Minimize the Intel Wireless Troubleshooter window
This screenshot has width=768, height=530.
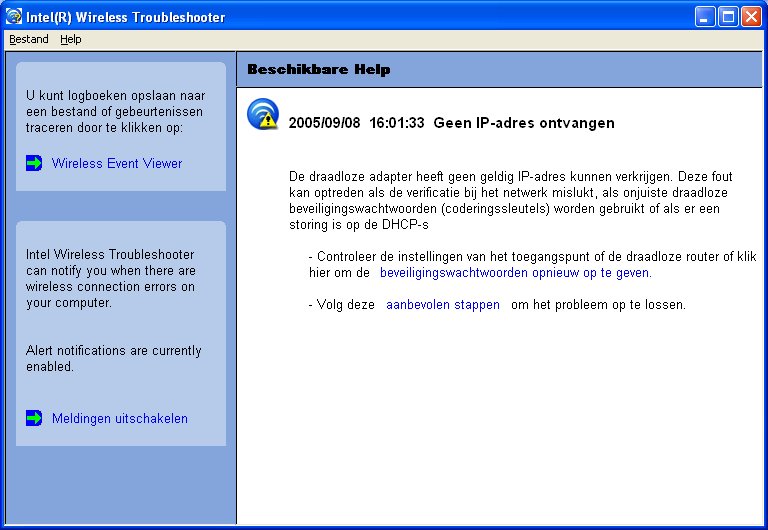coord(705,17)
